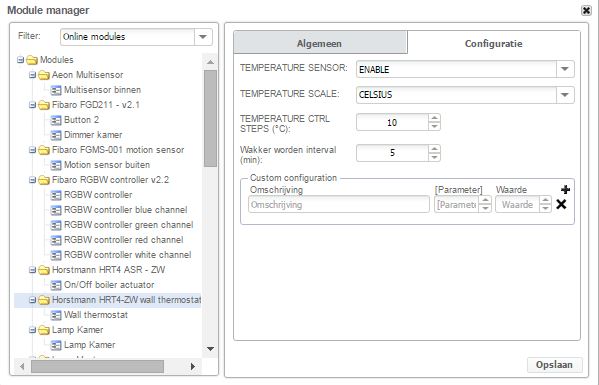Select the RGBW controller device label

98,195
